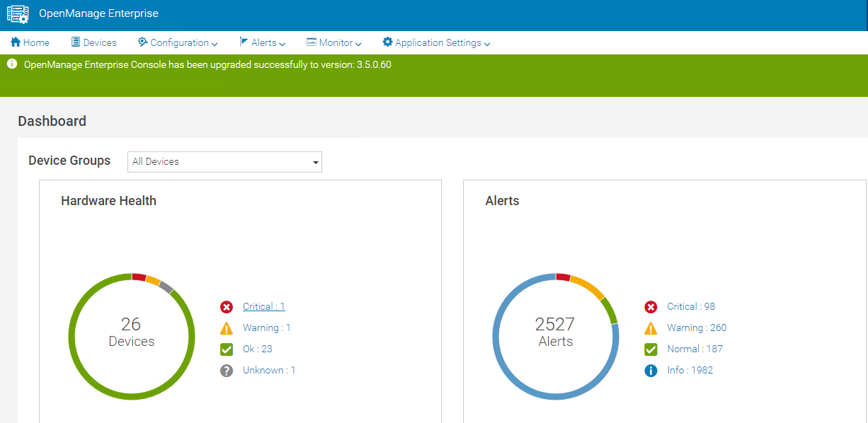Screen dimensions: 868x423
Task: Open the Monitor menu
Action: [334, 42]
